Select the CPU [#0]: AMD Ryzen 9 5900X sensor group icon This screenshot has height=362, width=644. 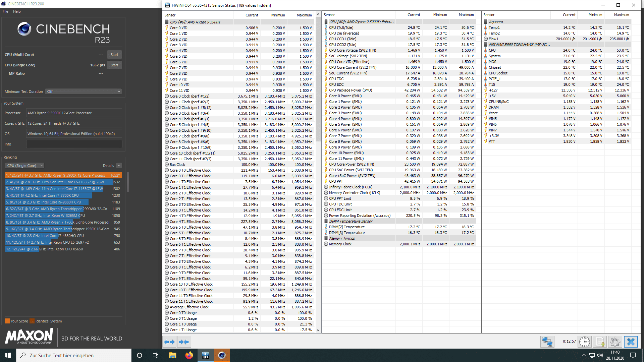(x=167, y=22)
